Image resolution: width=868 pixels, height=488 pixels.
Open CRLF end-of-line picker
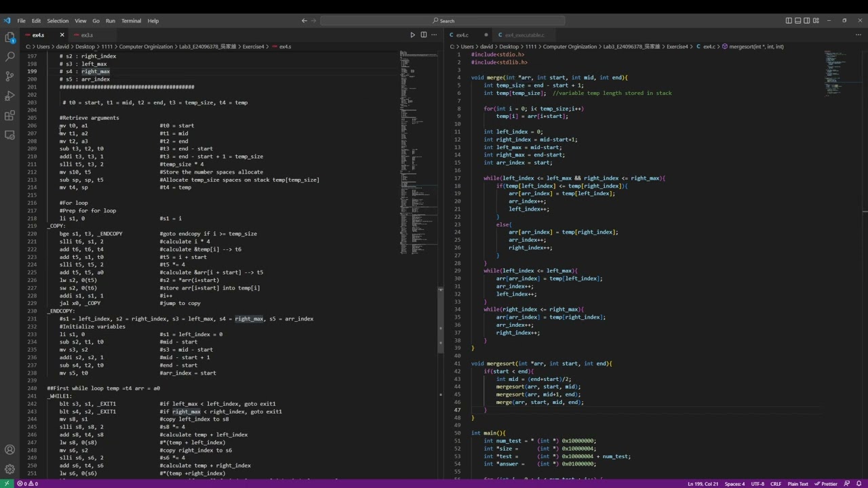pos(775,484)
